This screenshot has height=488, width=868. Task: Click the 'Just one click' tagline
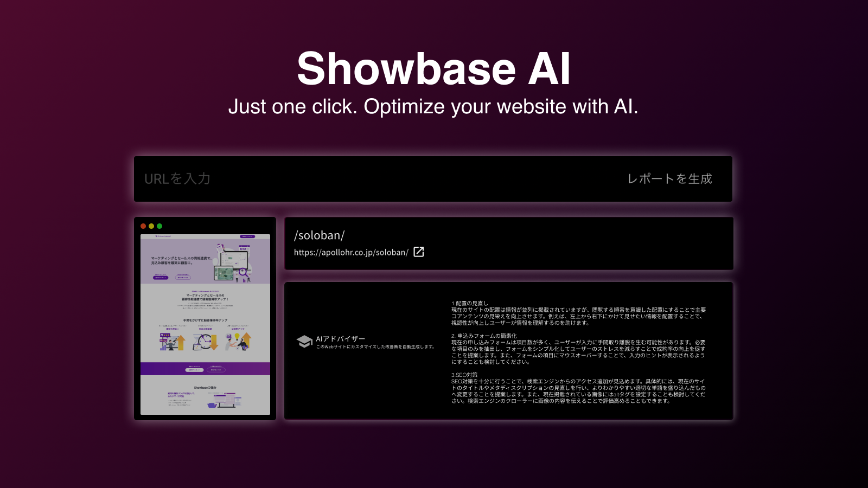[x=433, y=107]
